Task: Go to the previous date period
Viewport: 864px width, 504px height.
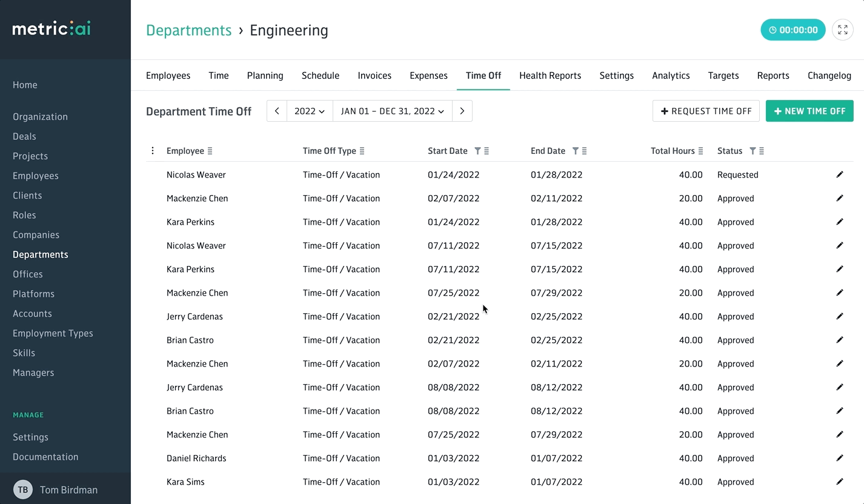Action: coord(277,111)
